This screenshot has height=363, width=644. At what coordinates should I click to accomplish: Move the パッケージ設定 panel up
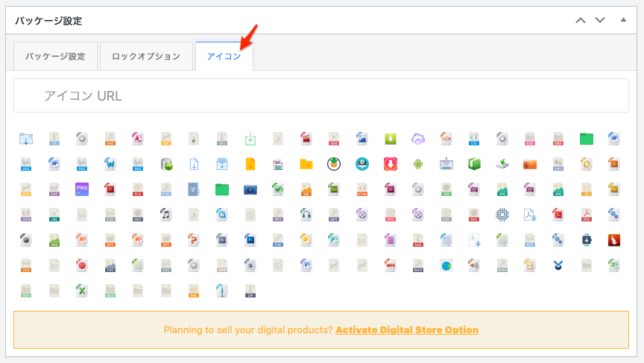click(x=581, y=20)
